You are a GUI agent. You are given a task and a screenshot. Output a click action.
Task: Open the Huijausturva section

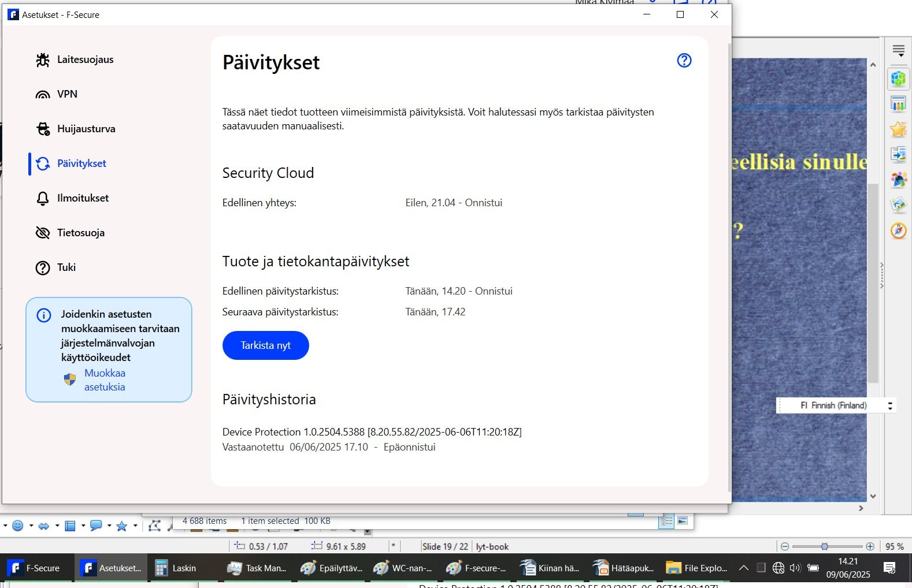[x=76, y=129]
